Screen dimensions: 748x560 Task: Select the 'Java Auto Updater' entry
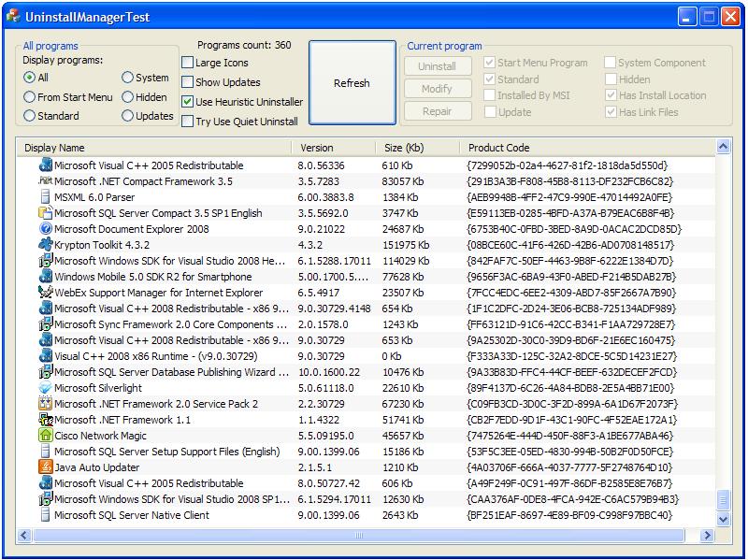[x=97, y=467]
